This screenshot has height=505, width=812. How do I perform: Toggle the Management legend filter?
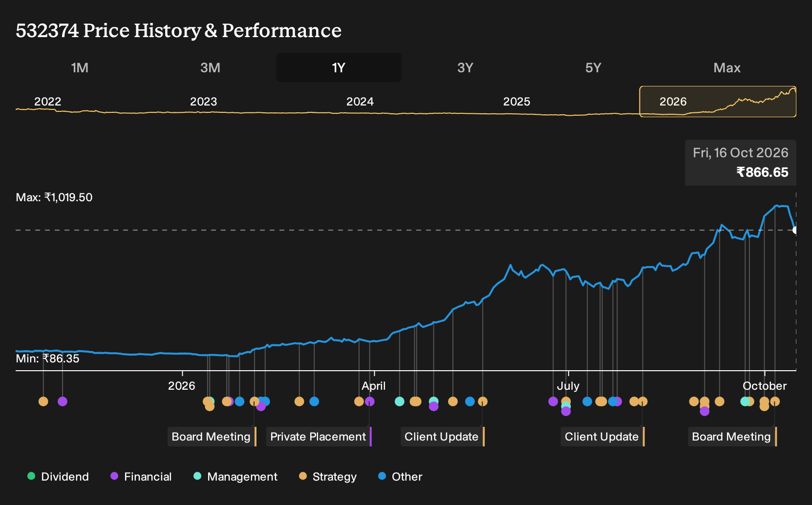tap(235, 477)
